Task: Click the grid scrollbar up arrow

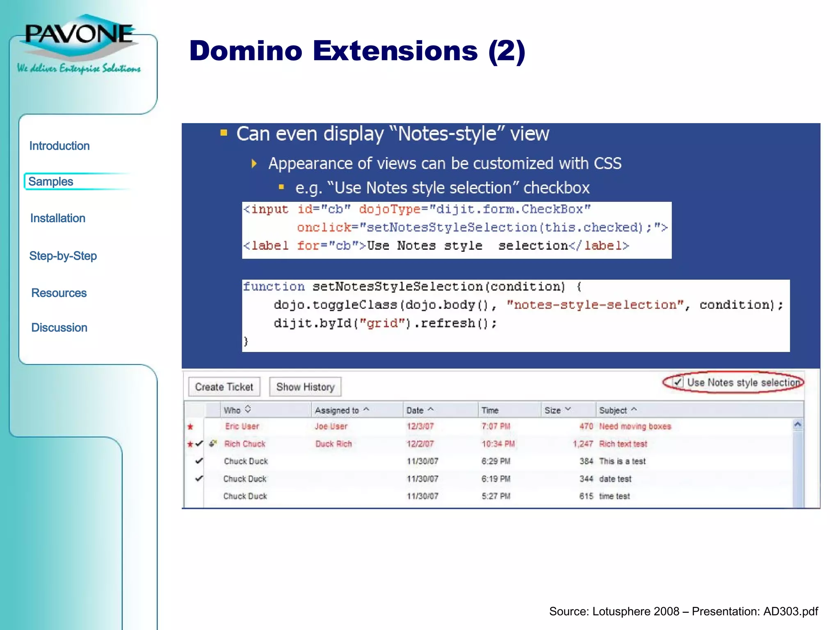Action: [798, 425]
